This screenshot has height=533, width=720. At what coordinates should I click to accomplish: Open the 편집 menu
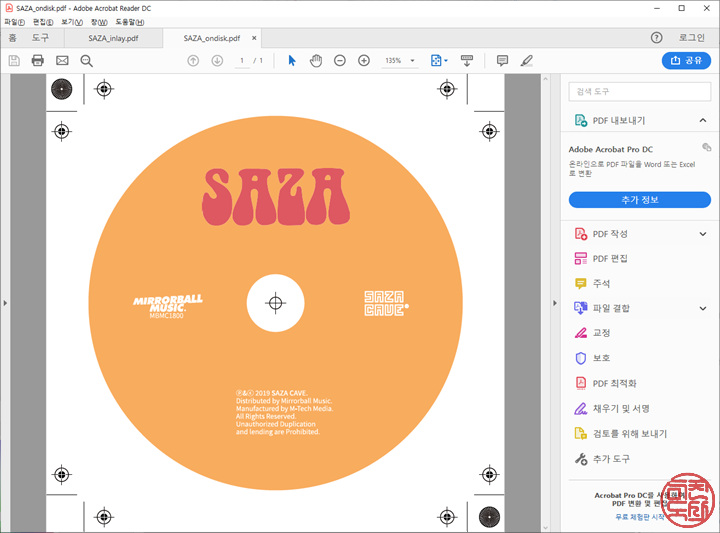[43, 22]
